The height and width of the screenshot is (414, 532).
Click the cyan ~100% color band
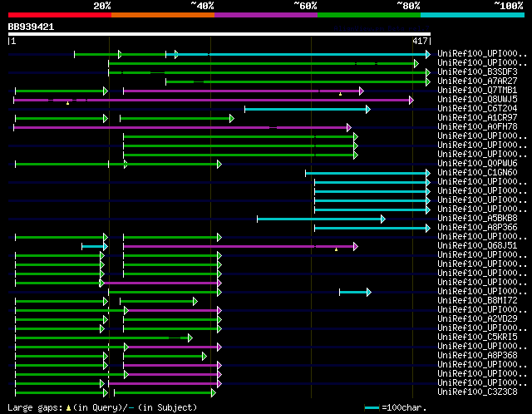(473, 15)
